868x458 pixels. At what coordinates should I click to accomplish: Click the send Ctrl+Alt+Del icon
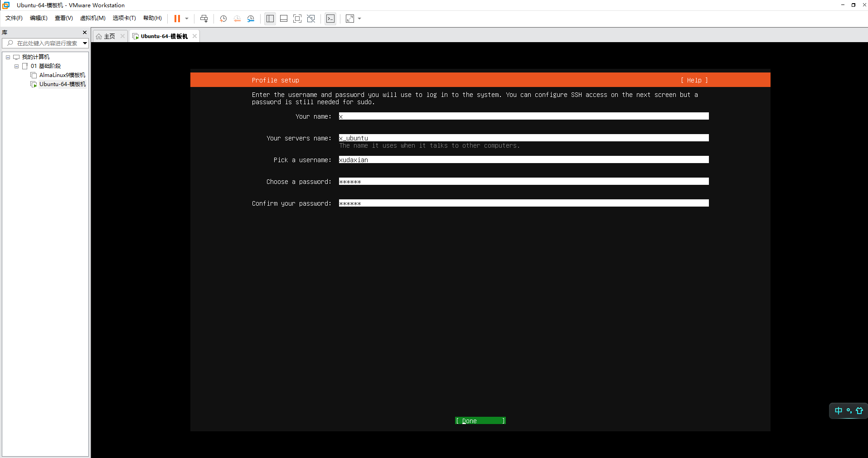point(204,19)
